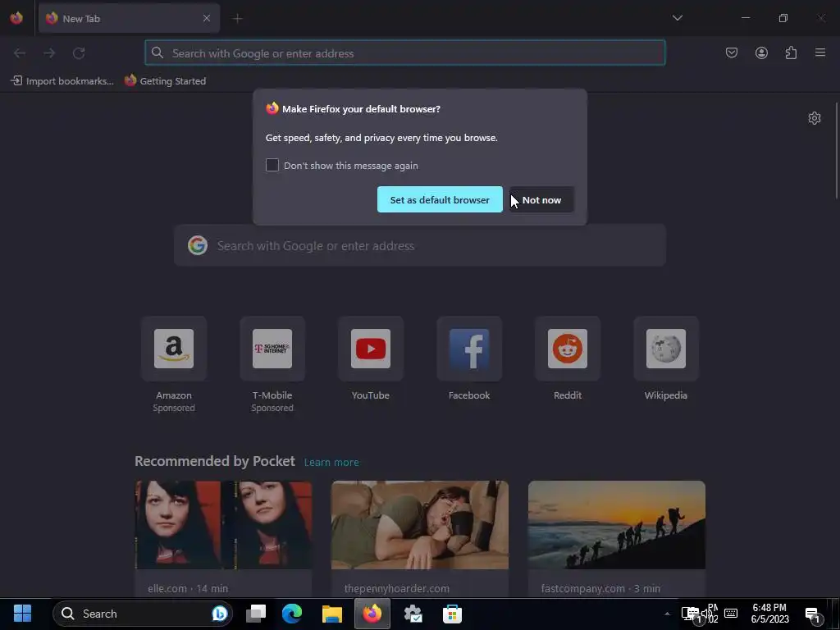Open thepennyhoarder.com story thumbnail
This screenshot has height=630, width=840.
point(420,525)
